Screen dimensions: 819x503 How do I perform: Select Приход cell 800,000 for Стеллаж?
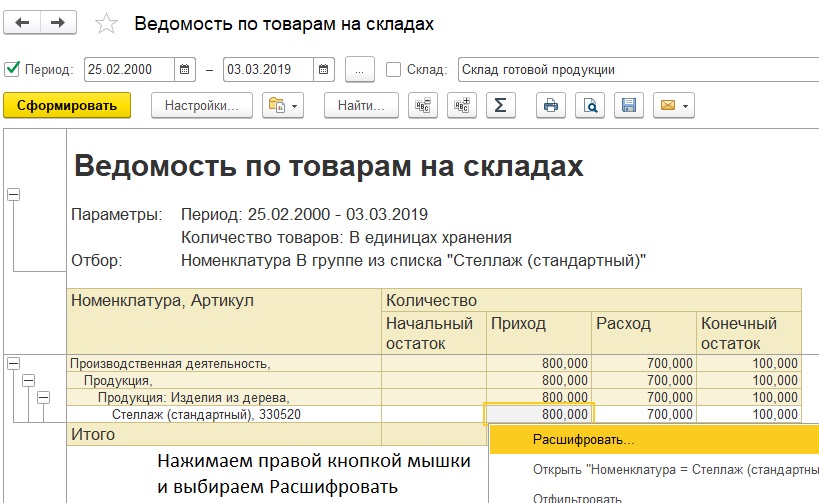[x=539, y=414]
